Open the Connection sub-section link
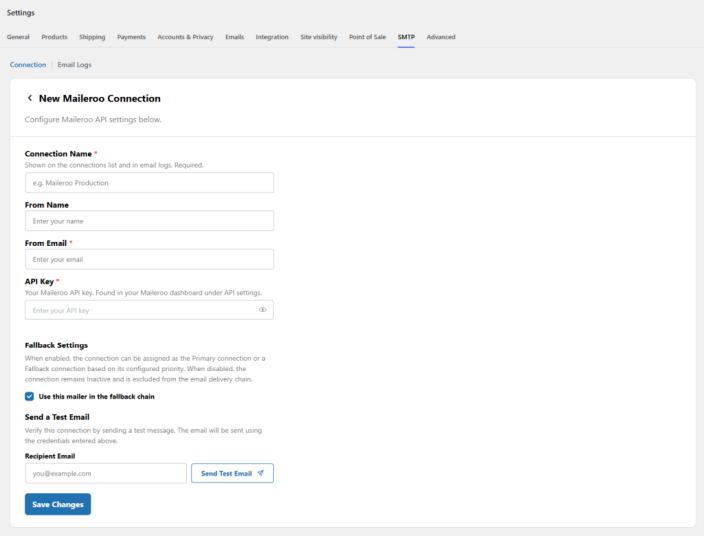Viewport: 704px width, 536px height. coord(28,65)
